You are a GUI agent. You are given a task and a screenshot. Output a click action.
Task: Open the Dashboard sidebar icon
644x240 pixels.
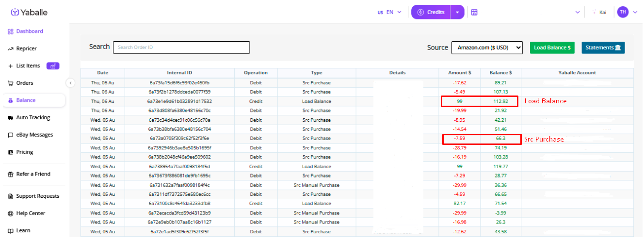point(11,32)
